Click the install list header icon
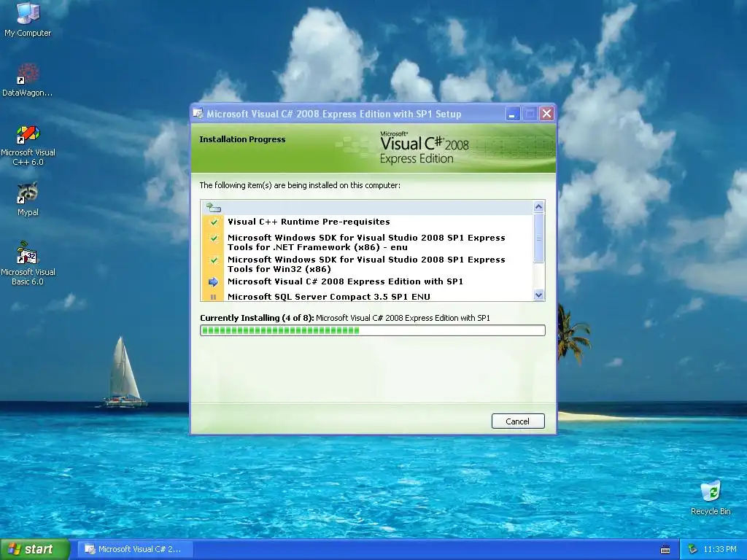Screen dimensions: 747x560 (214, 207)
